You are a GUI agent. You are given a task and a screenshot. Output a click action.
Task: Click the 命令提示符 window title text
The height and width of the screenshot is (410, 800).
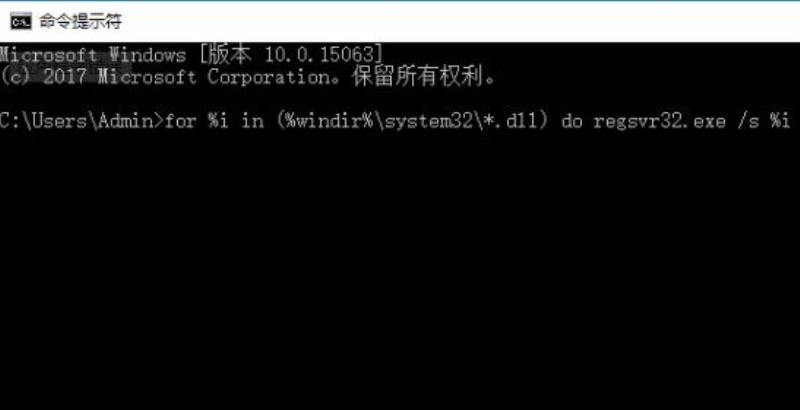click(81, 22)
